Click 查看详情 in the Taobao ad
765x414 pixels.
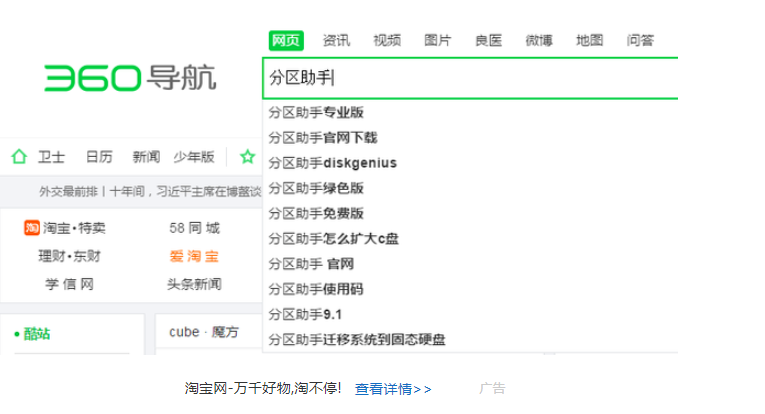coord(392,389)
